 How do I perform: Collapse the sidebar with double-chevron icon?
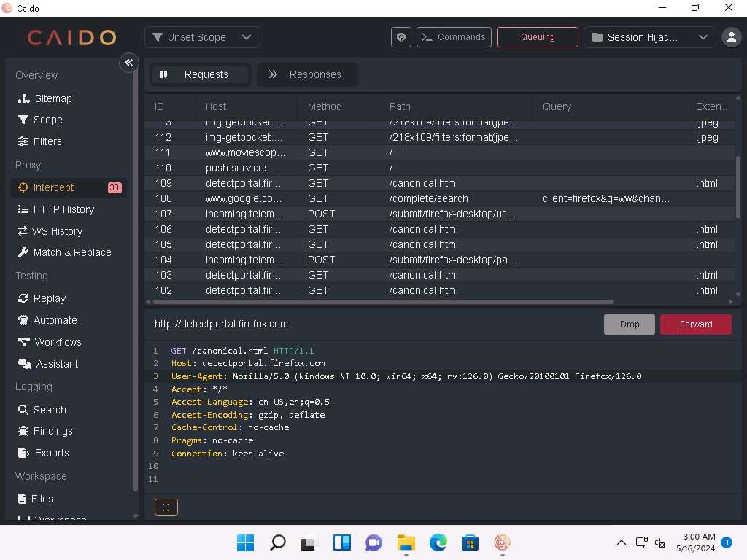point(128,63)
